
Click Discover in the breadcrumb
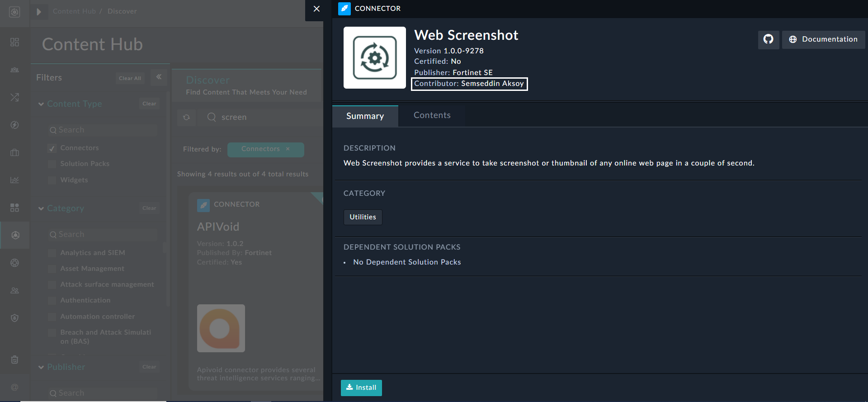coord(122,11)
